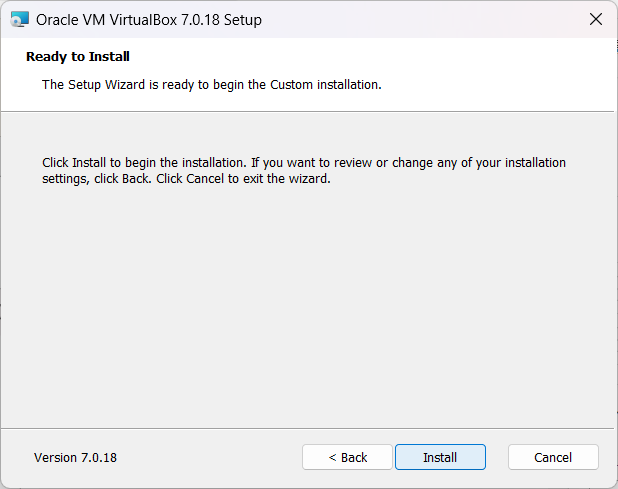
Task: Select the 'Ready to Install' heading
Action: pyautogui.click(x=78, y=57)
